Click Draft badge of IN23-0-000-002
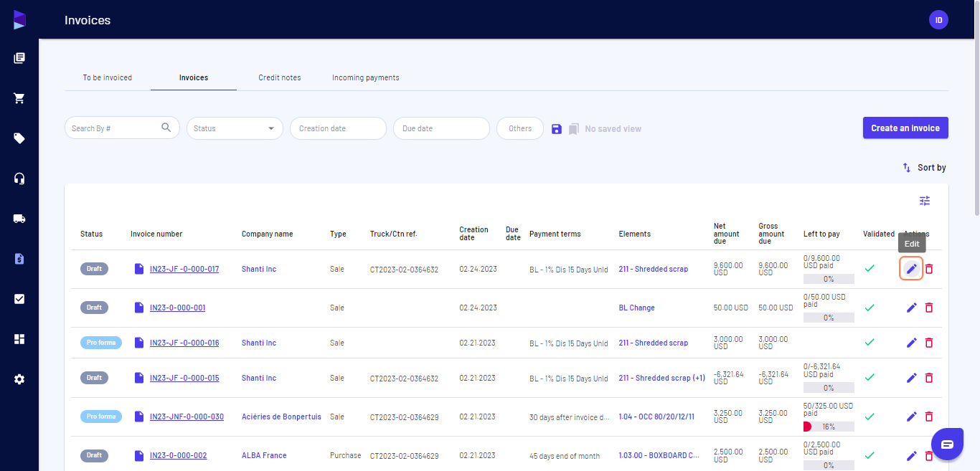The width and height of the screenshot is (980, 471). 94,455
